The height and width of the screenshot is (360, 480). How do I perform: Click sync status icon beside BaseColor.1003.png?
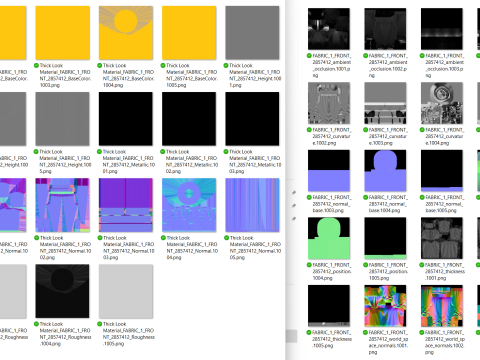[x=36, y=65]
